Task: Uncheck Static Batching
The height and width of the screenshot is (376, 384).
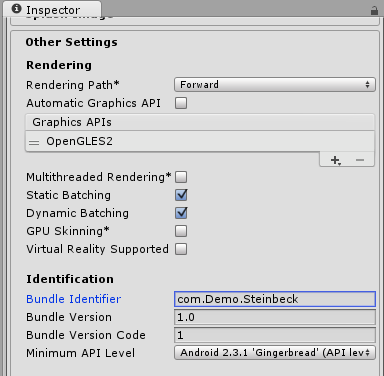Action: [181, 195]
